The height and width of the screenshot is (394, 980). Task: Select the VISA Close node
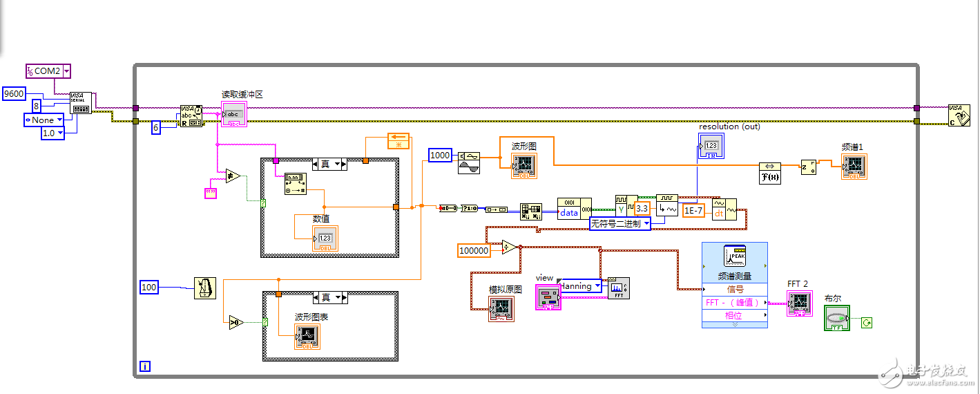[959, 115]
